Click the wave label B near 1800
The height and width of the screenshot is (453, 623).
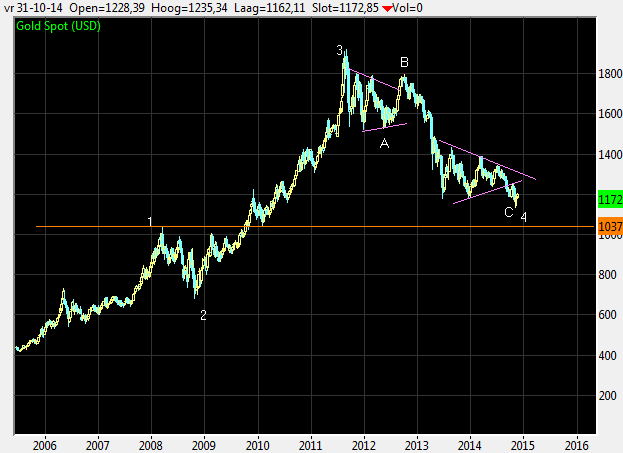click(x=404, y=62)
